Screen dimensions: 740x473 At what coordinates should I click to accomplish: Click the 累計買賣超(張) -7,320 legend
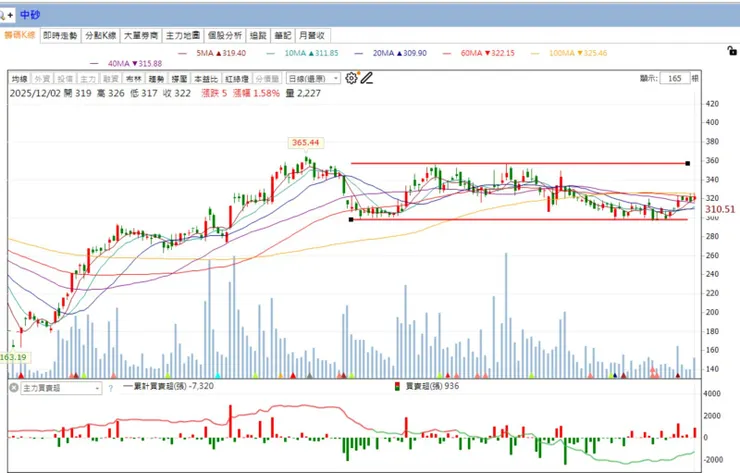coord(168,386)
